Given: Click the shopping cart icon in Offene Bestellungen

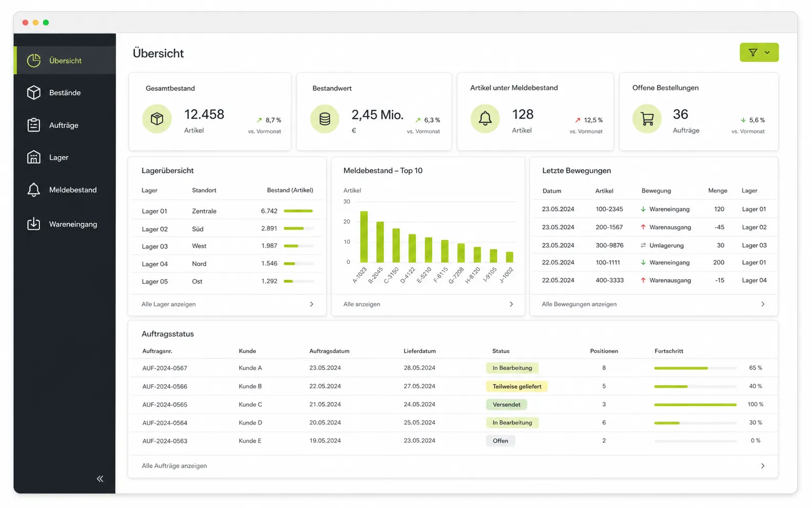Looking at the screenshot, I should pos(647,119).
